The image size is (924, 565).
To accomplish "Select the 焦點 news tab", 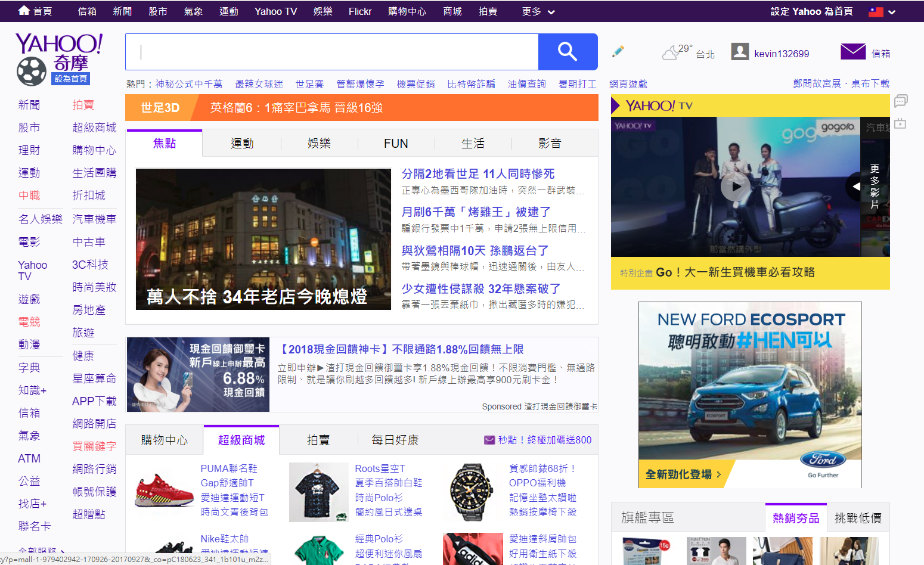I will pyautogui.click(x=164, y=143).
